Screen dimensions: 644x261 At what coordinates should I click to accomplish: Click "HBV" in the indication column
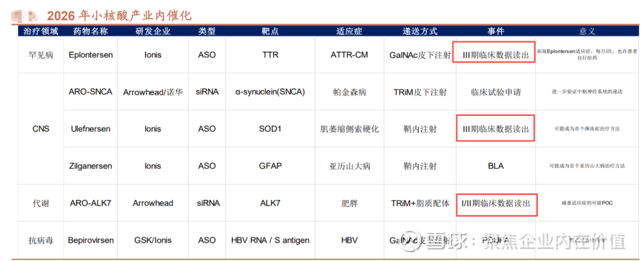tap(349, 240)
